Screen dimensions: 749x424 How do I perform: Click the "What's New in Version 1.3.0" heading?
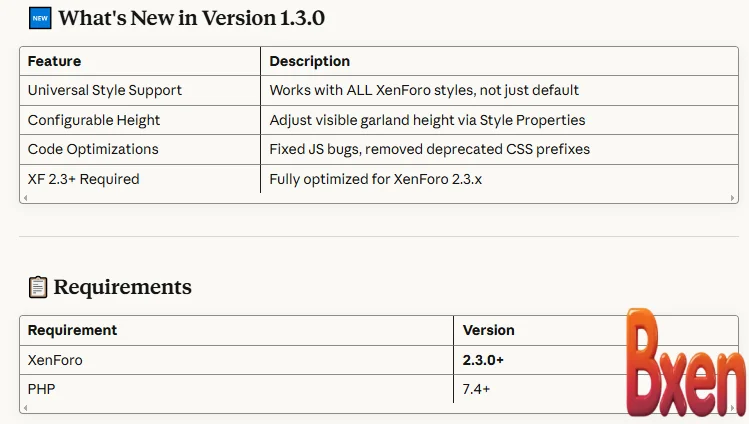(x=191, y=18)
